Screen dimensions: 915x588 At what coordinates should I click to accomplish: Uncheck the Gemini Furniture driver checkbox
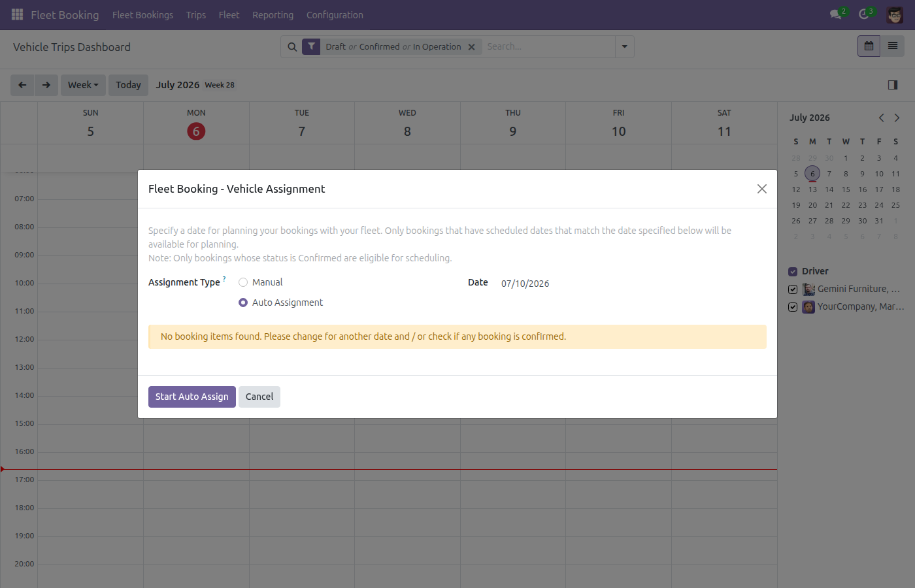pos(793,289)
